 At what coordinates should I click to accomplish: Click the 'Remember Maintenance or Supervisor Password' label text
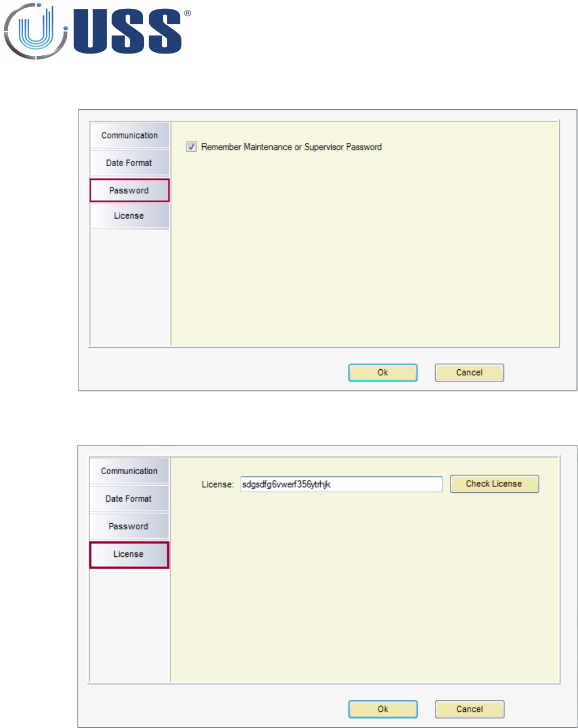(x=291, y=147)
